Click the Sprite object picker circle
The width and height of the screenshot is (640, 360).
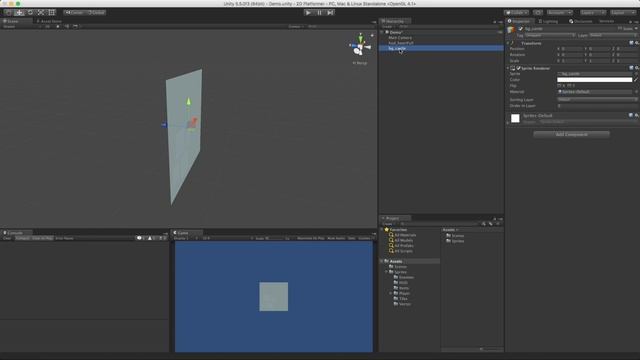coord(636,74)
